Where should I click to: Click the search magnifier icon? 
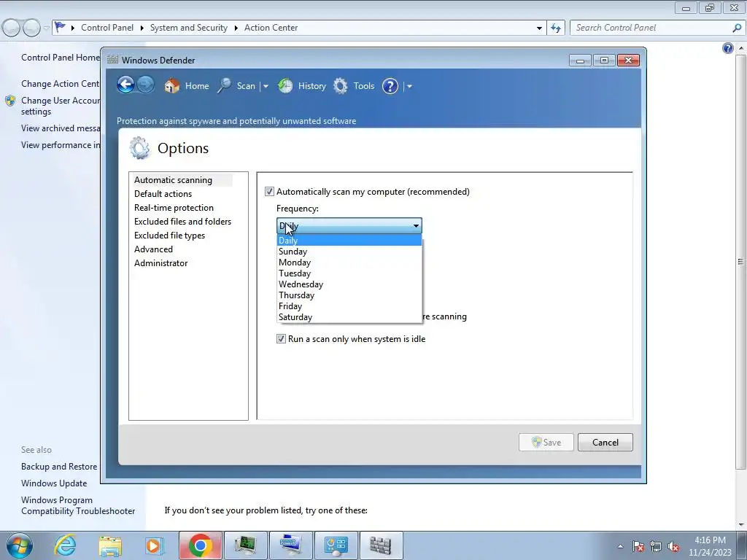[x=737, y=28]
